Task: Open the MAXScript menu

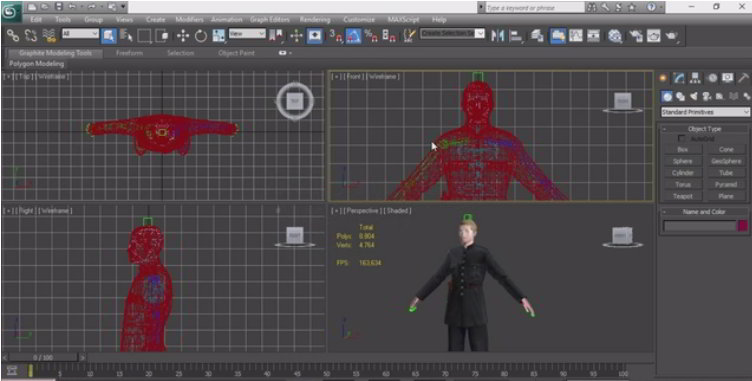Action: click(403, 20)
